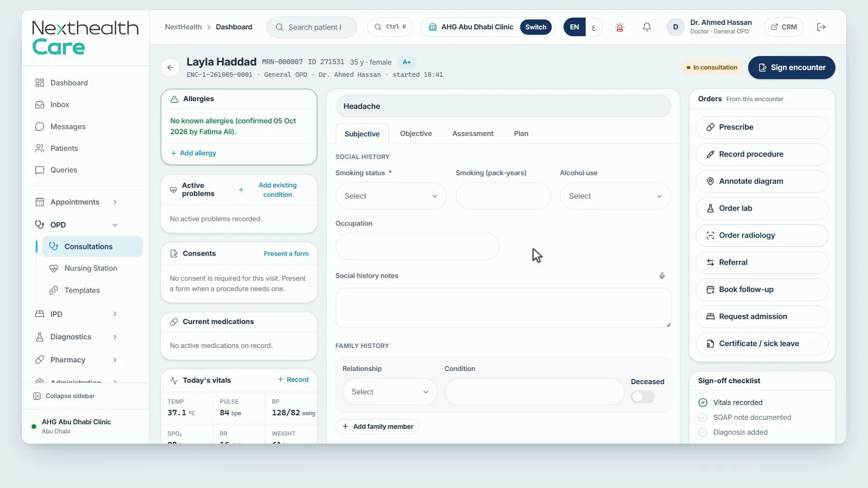Viewport: 868px width, 488px height.
Task: Switch to the Plan tab
Action: point(521,134)
